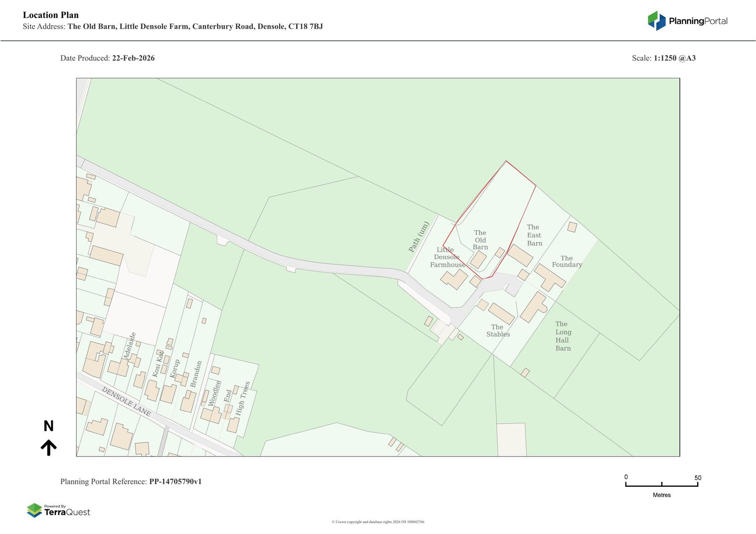Viewport: 756px width, 534px height.
Task: Click the Scale 1:1250 @A3 text
Action: pos(663,58)
